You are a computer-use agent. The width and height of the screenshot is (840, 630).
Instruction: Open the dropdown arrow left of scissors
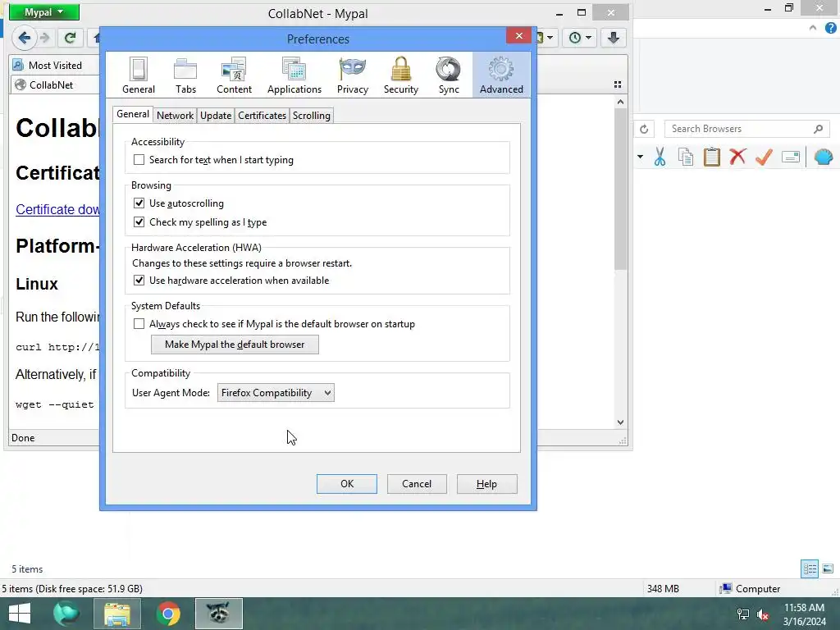point(640,157)
